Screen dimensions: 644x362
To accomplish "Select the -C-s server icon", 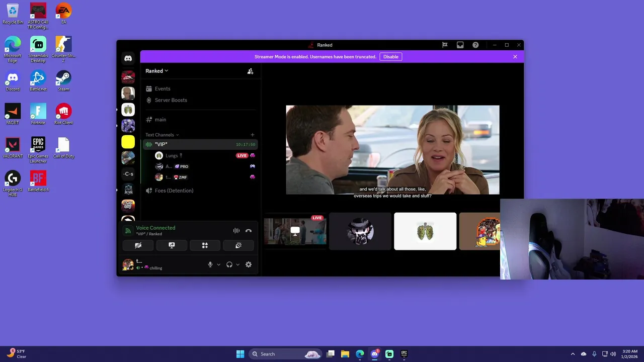I will click(x=128, y=174).
